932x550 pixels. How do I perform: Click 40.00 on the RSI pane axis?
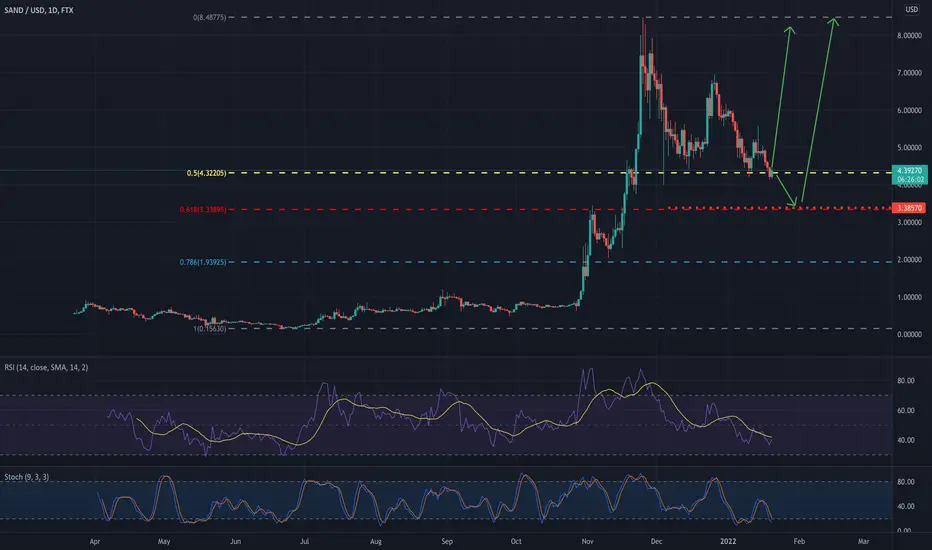click(x=906, y=440)
